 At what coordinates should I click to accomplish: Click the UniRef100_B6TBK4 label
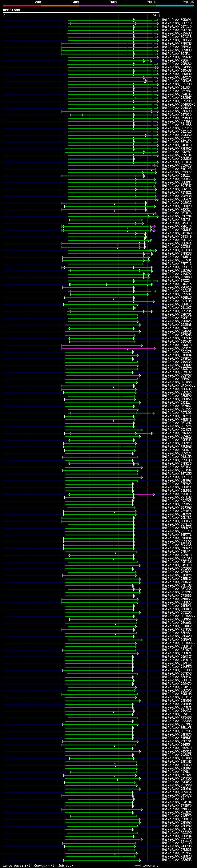(177, 162)
